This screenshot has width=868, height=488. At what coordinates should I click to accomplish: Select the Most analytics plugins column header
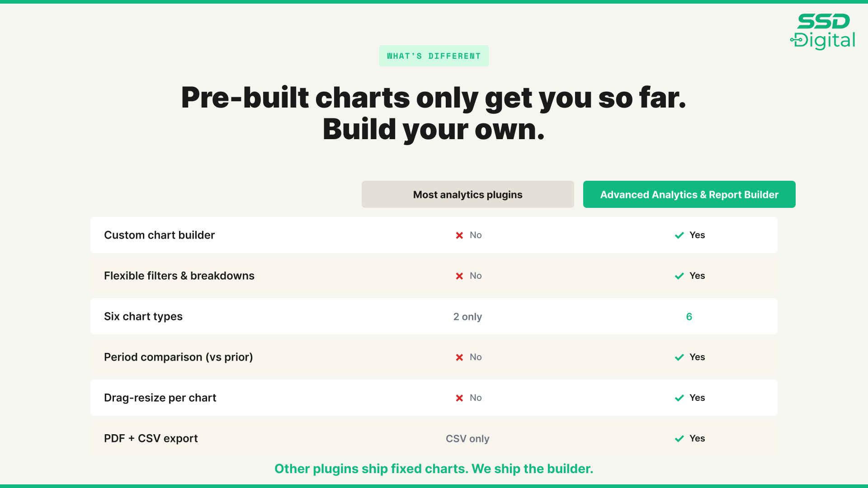pos(468,194)
